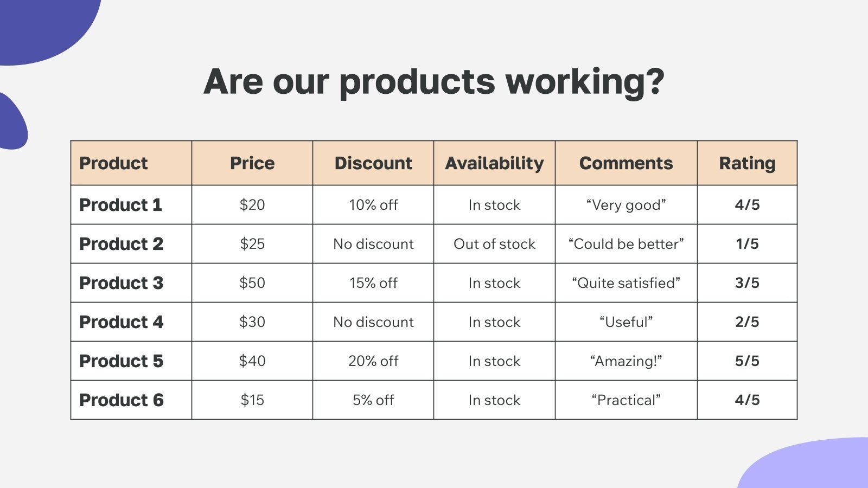The height and width of the screenshot is (488, 868).
Task: Select the Availability header cell
Action: click(494, 163)
